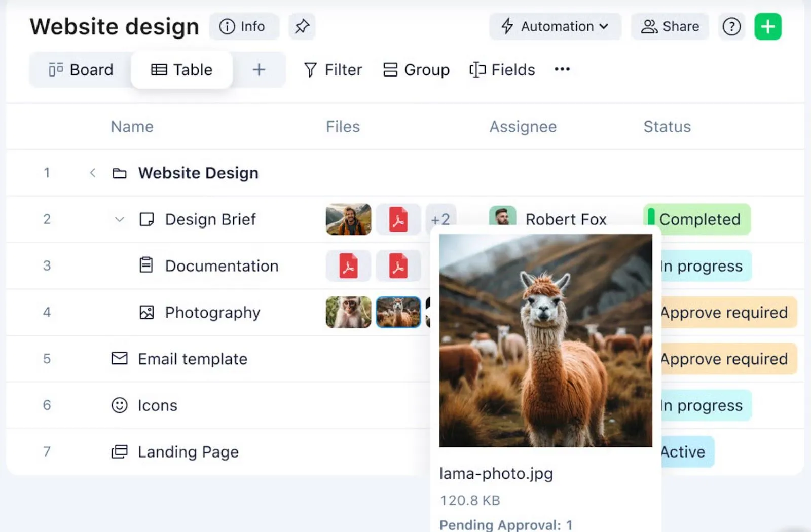Open the help question mark icon
The height and width of the screenshot is (532, 811).
(x=731, y=26)
